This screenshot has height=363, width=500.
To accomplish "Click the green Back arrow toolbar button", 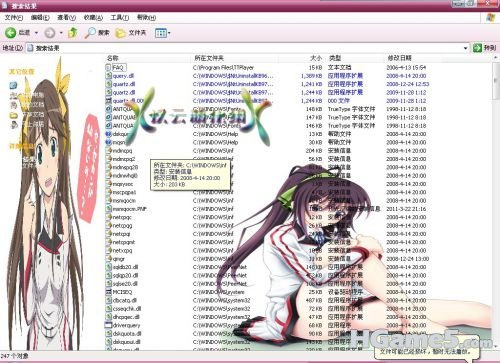I will point(10,33).
